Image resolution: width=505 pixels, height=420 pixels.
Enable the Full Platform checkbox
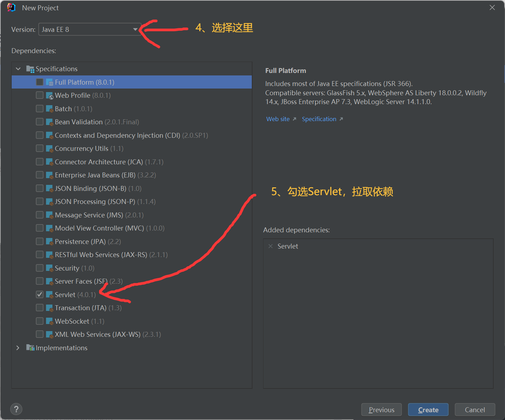pos(40,82)
